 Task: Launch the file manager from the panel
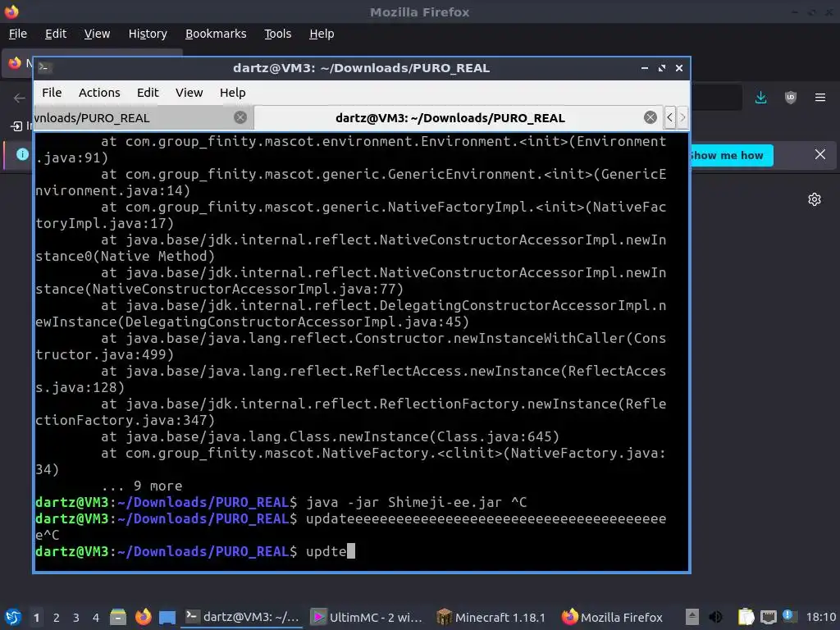coord(118,617)
